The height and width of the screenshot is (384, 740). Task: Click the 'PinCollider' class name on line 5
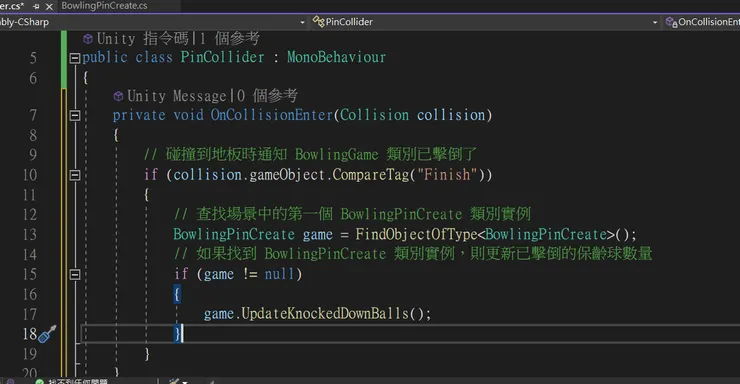[x=222, y=58]
